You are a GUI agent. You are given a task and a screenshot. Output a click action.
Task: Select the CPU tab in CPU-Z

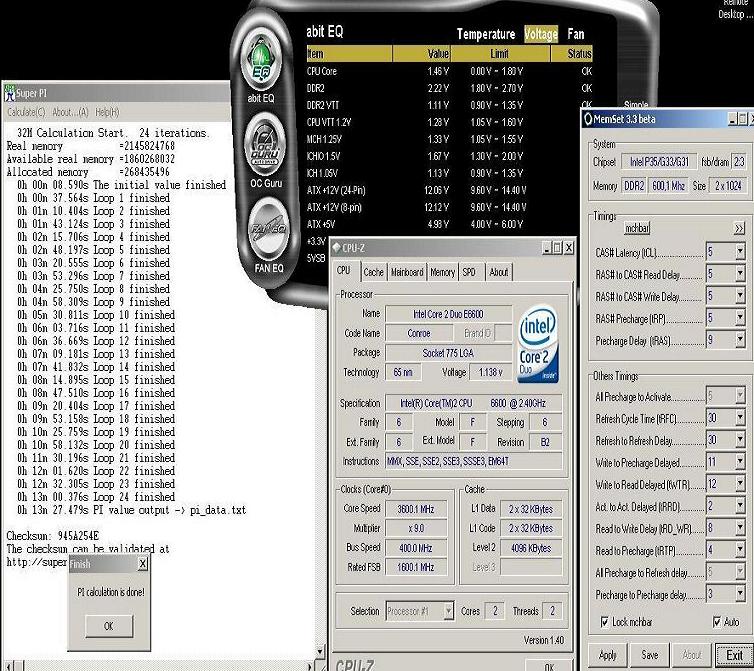click(x=344, y=270)
